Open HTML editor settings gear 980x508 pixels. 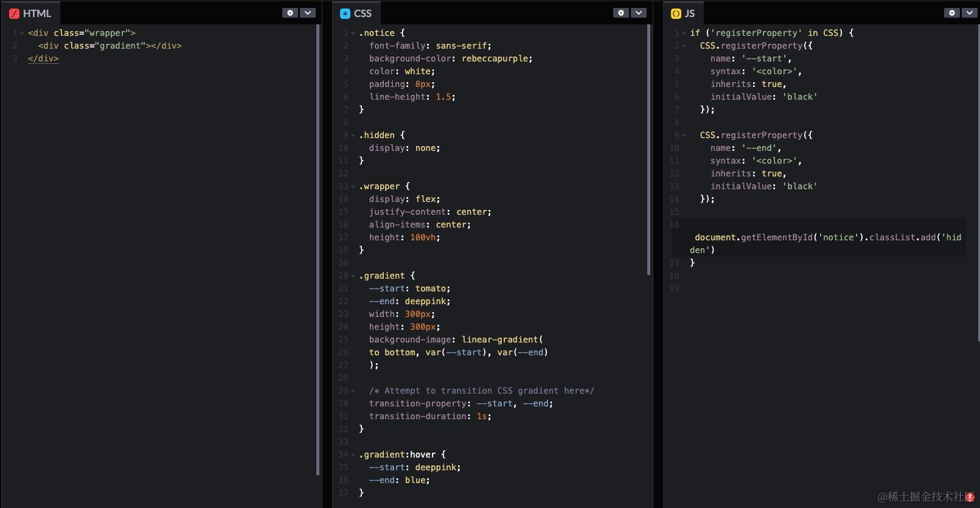(x=290, y=13)
